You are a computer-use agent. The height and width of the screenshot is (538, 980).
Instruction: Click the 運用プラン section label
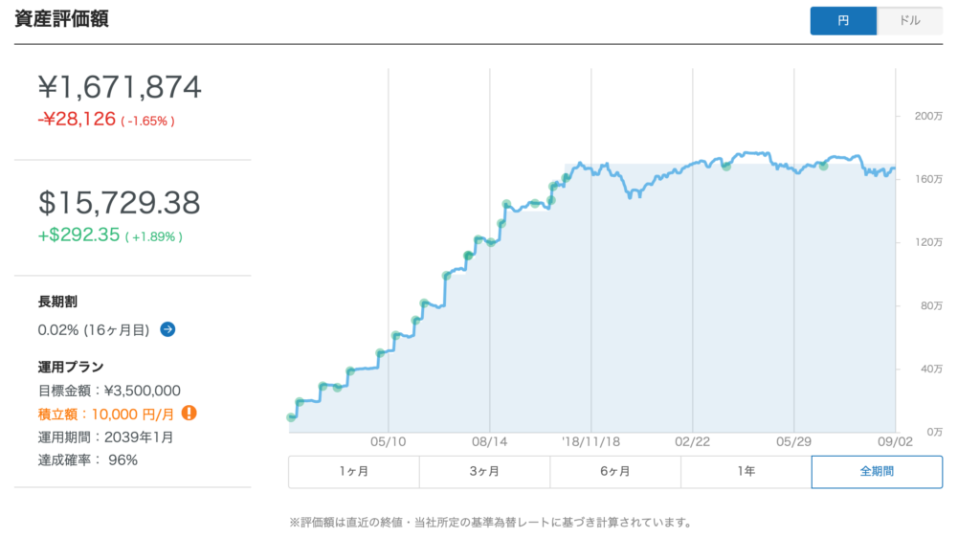pos(71,367)
